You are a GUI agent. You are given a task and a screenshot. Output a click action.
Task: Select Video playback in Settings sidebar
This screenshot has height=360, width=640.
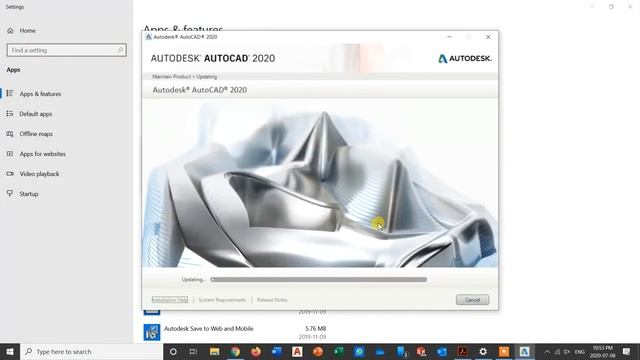[39, 174]
